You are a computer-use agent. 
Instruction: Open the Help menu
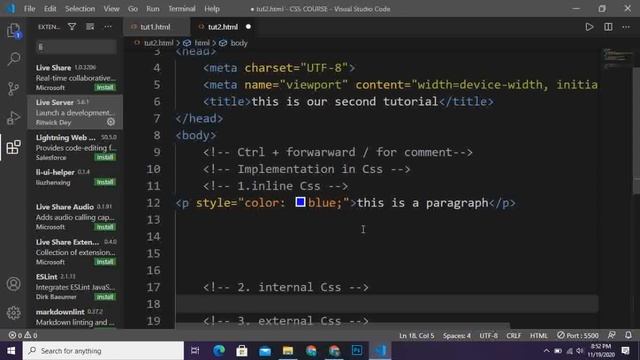tap(212, 9)
